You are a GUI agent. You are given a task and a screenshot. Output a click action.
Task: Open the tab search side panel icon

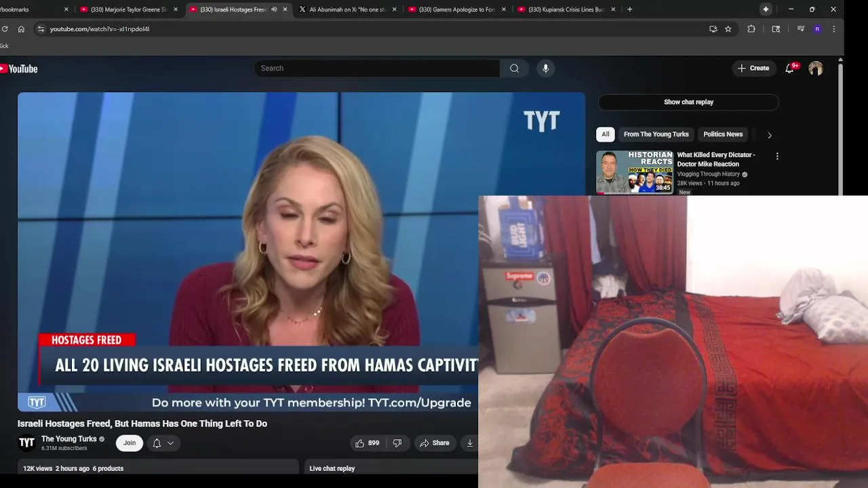point(776,29)
